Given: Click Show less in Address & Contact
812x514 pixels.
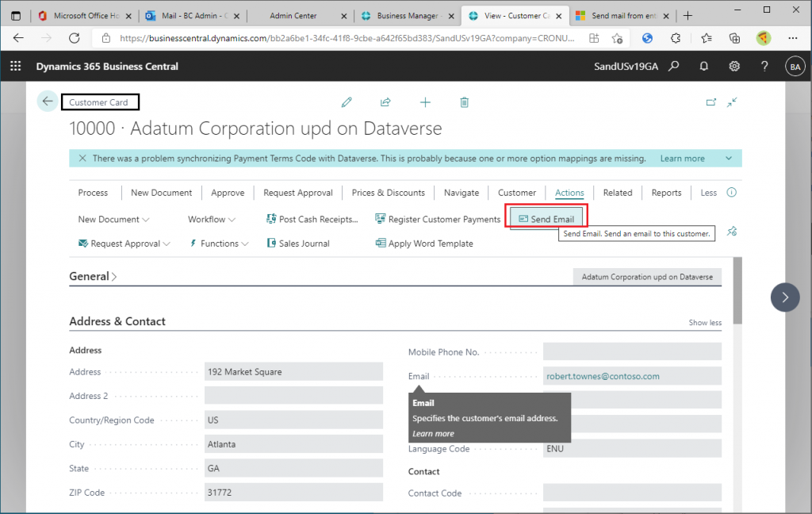Looking at the screenshot, I should (x=705, y=322).
